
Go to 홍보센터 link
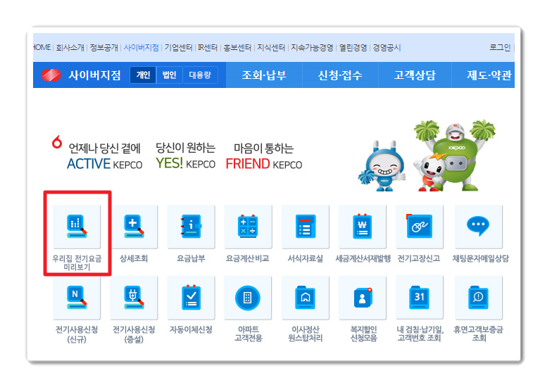(x=237, y=48)
